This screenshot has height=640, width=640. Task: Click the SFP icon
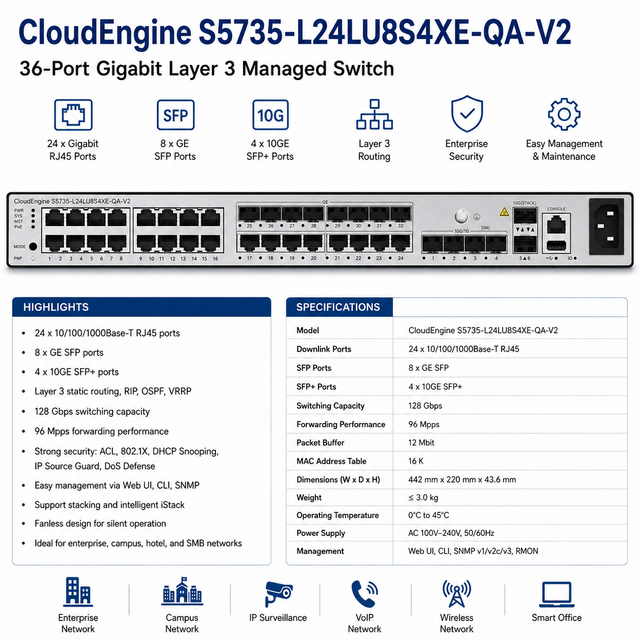[x=176, y=115]
